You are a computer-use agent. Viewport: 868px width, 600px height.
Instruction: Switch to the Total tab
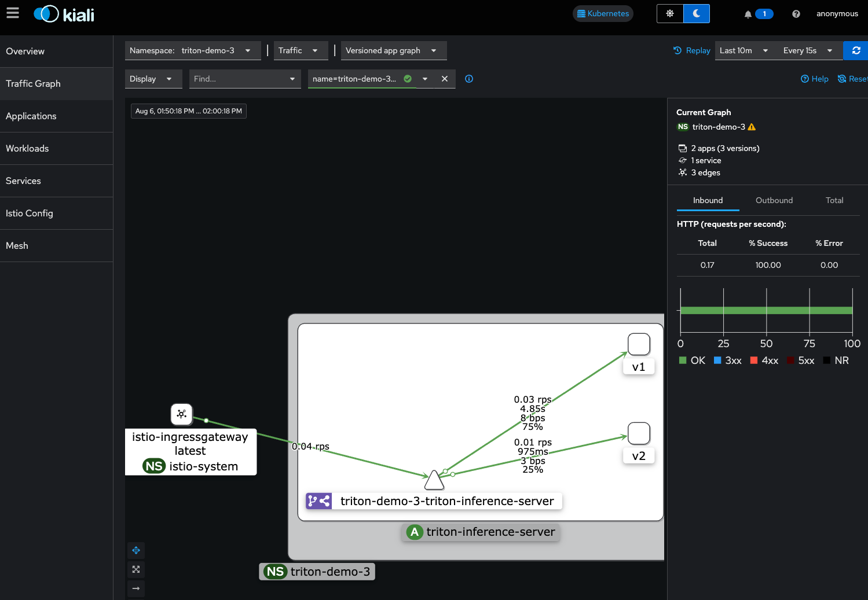(x=834, y=200)
